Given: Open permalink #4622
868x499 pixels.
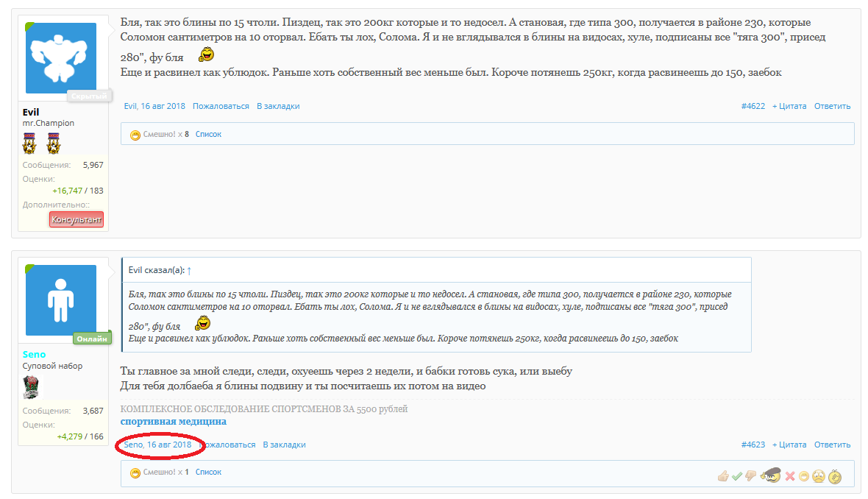Looking at the screenshot, I should [753, 106].
